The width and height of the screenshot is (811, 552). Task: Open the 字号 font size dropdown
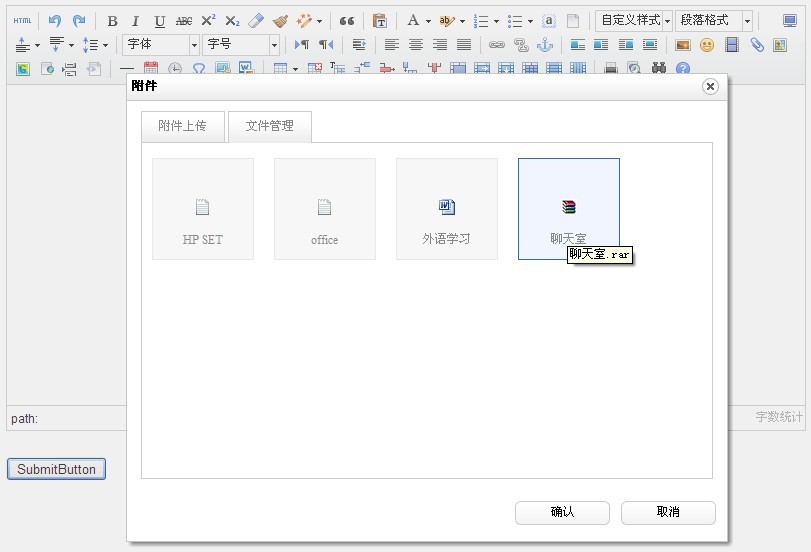tap(241, 44)
